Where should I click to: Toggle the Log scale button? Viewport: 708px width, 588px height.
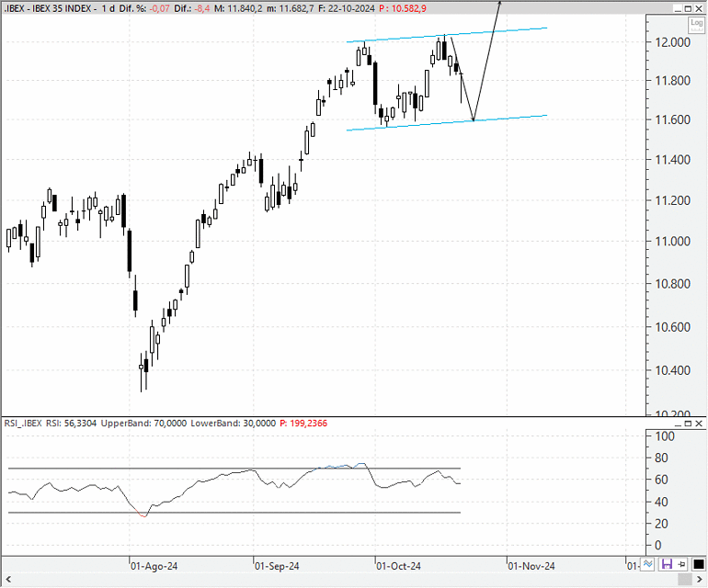tap(697, 25)
